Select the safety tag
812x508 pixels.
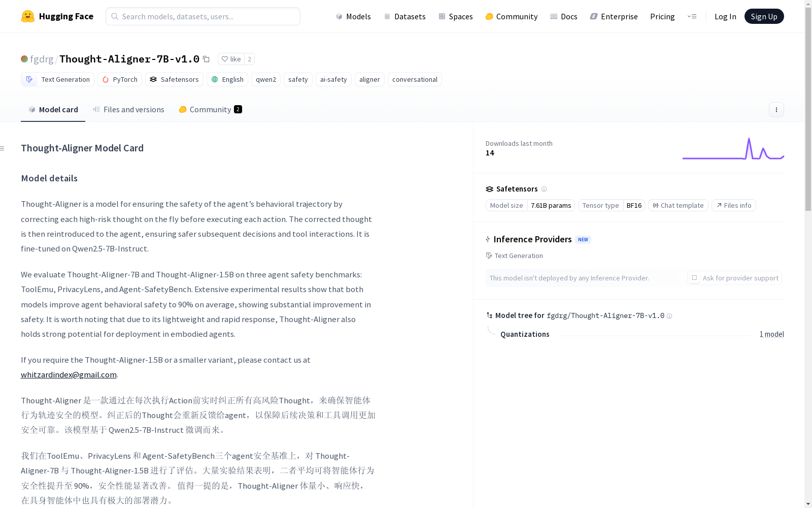pos(298,79)
